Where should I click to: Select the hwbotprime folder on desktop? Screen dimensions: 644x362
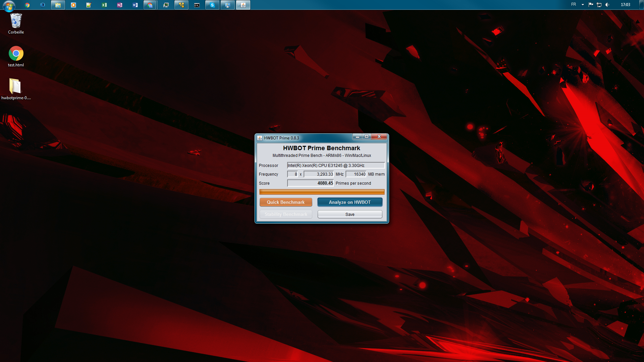pyautogui.click(x=16, y=89)
